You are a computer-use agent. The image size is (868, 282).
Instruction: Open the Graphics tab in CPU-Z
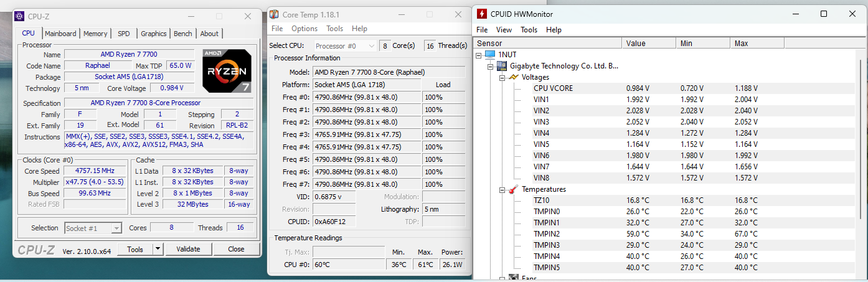click(x=153, y=34)
